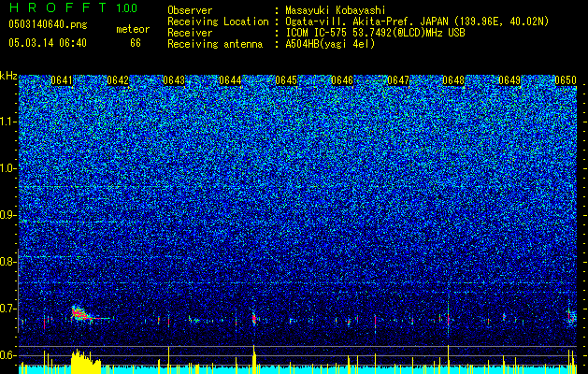Click the 0645 time marker
This screenshot has height=374, width=588.
tap(286, 80)
